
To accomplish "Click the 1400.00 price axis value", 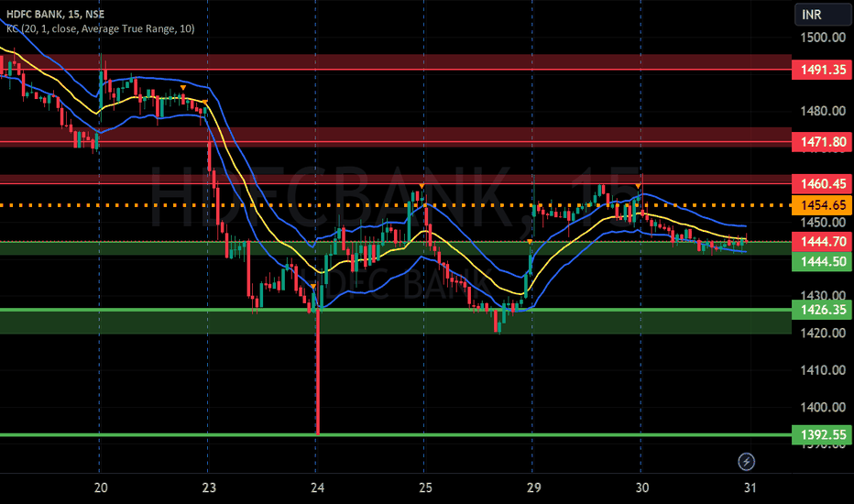I will [823, 407].
